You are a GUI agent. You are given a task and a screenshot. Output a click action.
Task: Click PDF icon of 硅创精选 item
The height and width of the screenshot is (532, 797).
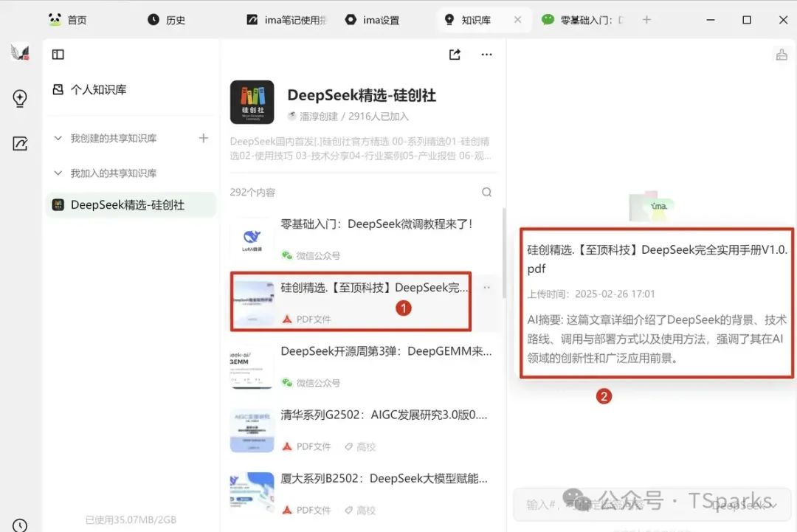[x=287, y=319]
